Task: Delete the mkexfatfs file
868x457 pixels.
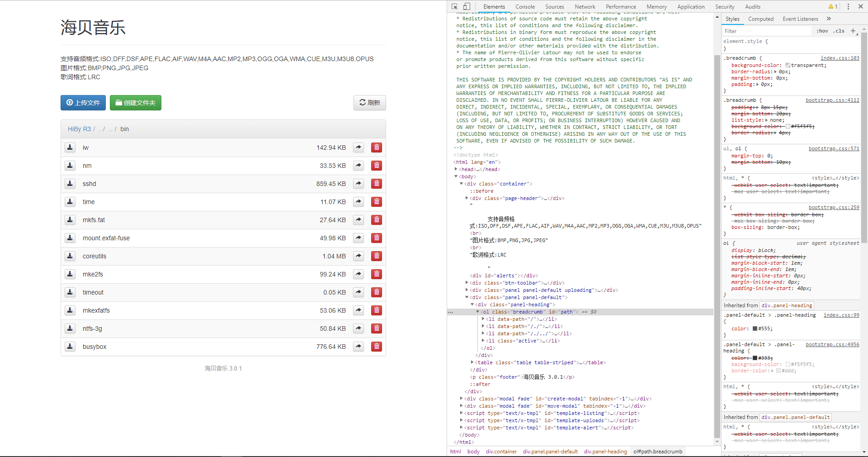Action: click(x=377, y=310)
